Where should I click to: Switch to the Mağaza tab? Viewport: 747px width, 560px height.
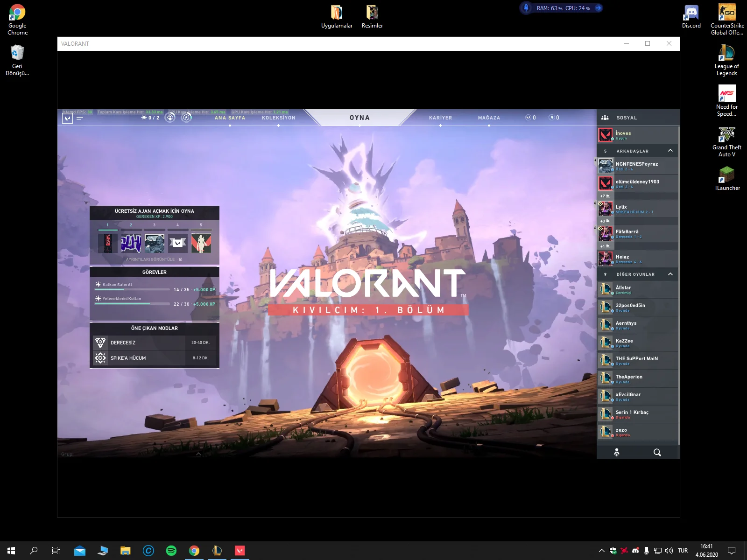coord(489,118)
